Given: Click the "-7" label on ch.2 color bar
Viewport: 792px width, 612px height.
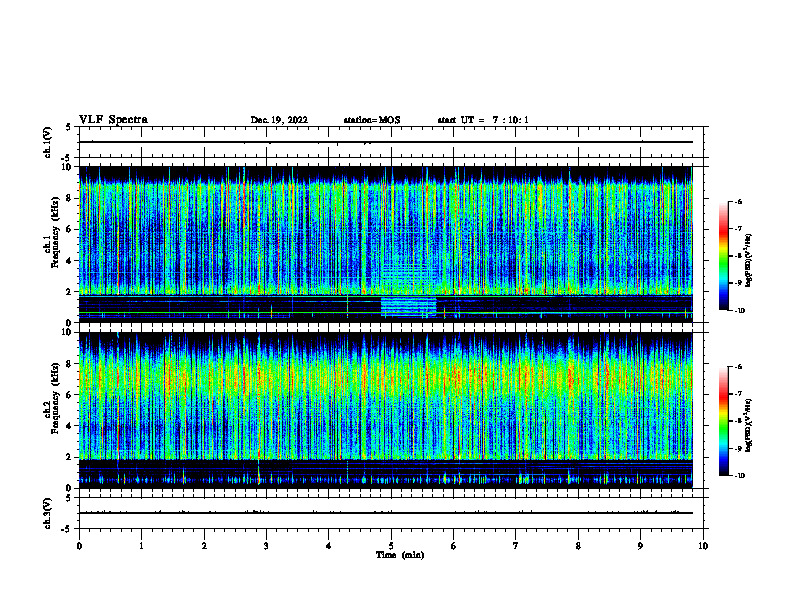Looking at the screenshot, I should tap(738, 393).
